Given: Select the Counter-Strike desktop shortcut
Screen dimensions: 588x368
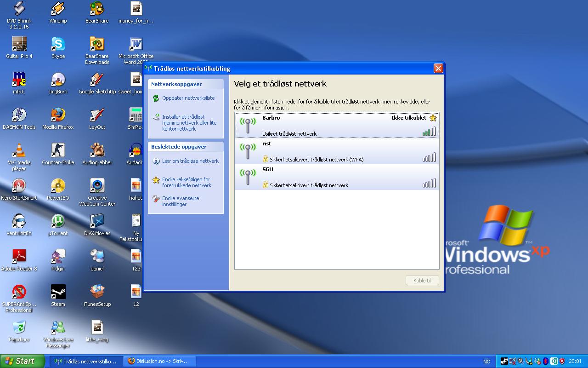Looking at the screenshot, I should 58,154.
